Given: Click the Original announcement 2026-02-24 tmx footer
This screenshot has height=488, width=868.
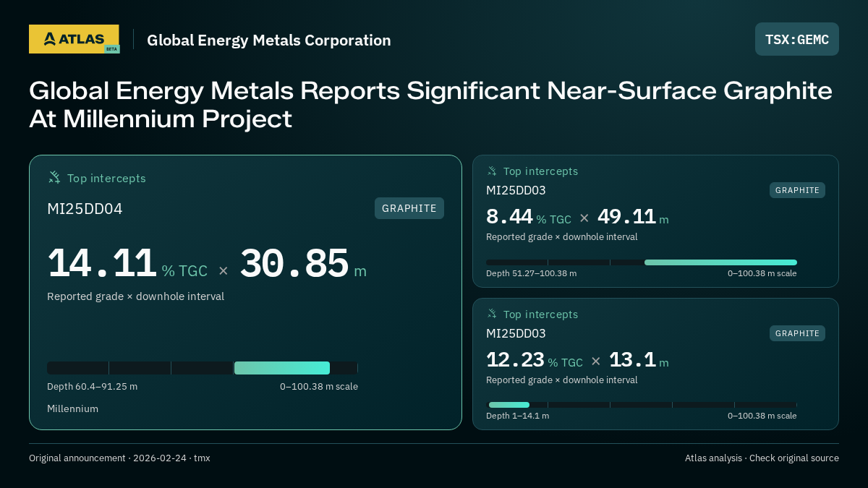Looking at the screenshot, I should [119, 458].
